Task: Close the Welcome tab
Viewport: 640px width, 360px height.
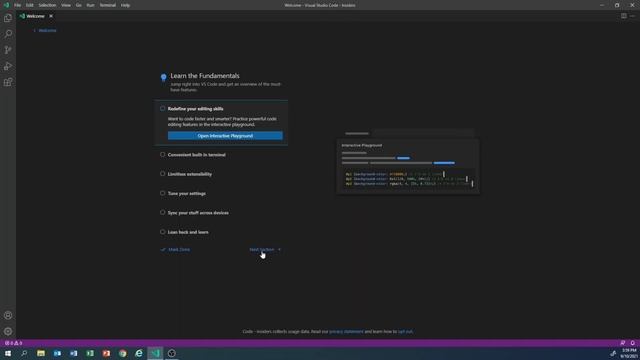Action: coord(51,16)
